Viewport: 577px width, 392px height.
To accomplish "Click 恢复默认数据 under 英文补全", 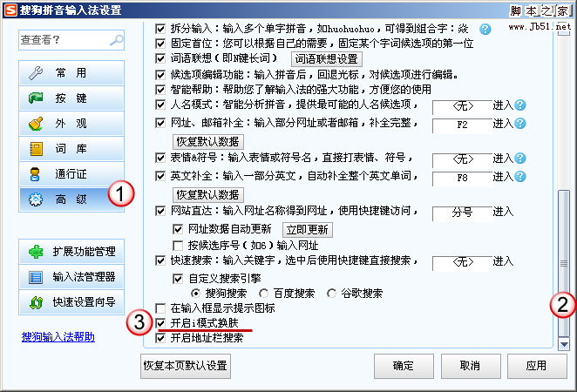I will click(208, 194).
